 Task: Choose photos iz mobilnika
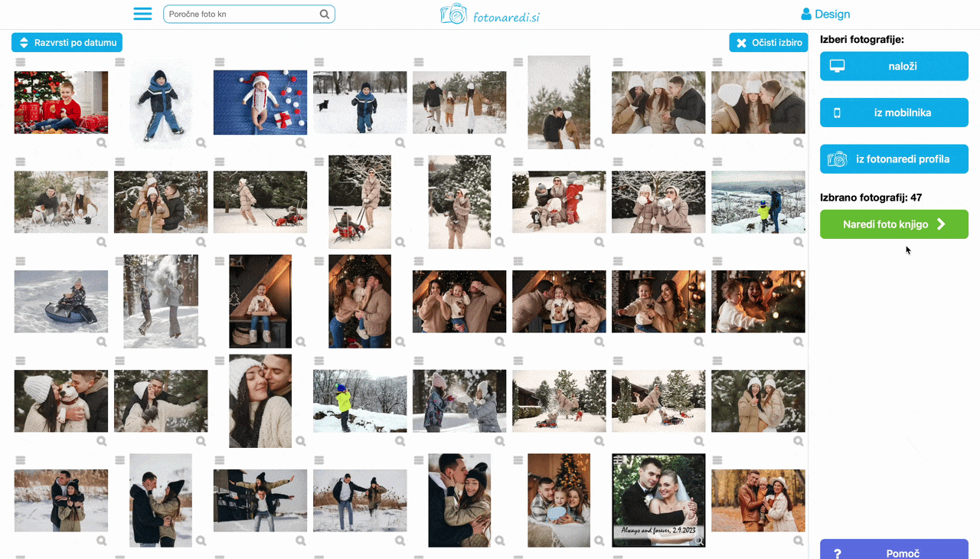click(893, 113)
